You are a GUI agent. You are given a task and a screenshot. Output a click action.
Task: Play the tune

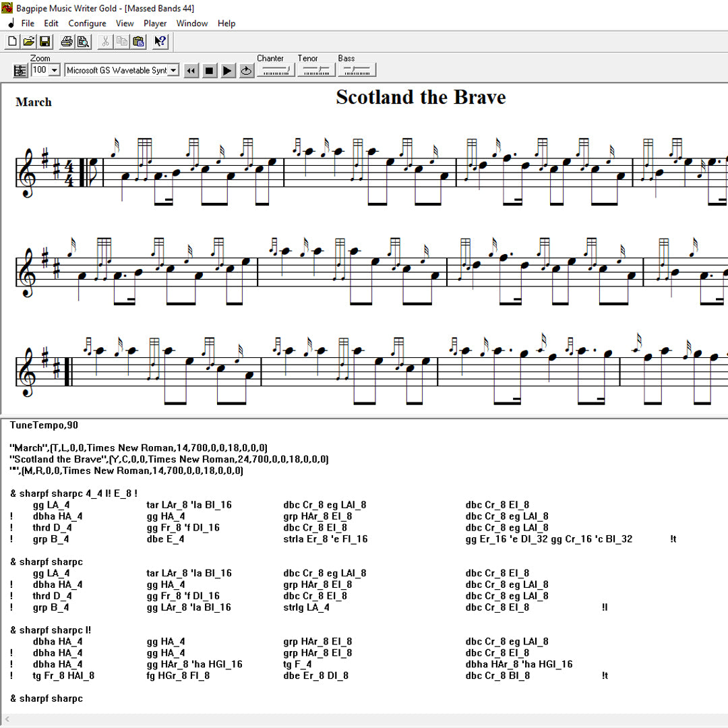[x=228, y=69]
